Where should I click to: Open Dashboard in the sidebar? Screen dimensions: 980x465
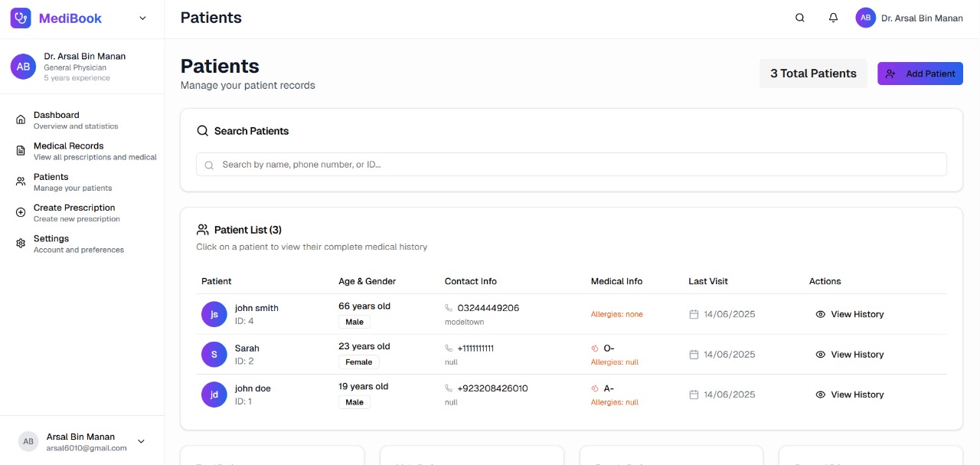57,115
